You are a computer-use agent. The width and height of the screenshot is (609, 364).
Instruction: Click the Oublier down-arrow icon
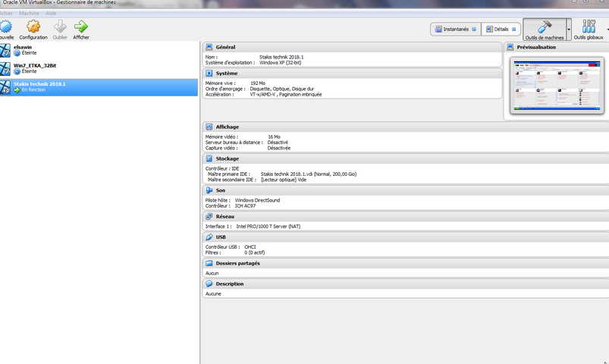[x=60, y=27]
